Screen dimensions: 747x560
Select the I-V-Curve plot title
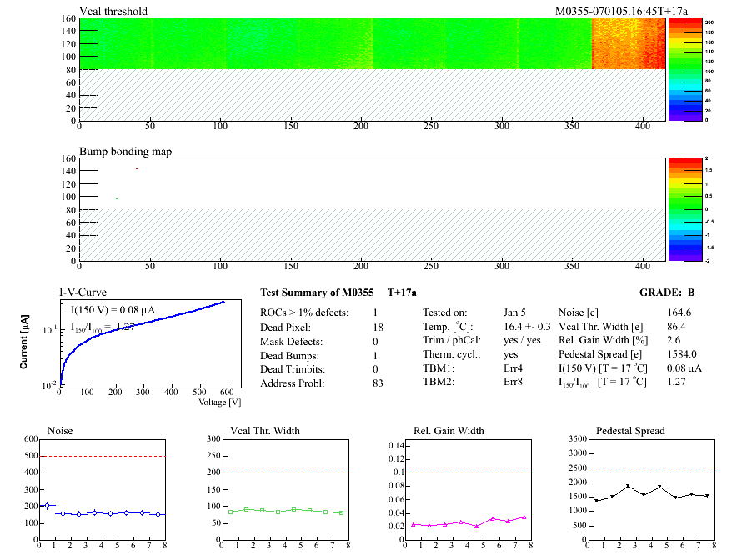[81, 292]
